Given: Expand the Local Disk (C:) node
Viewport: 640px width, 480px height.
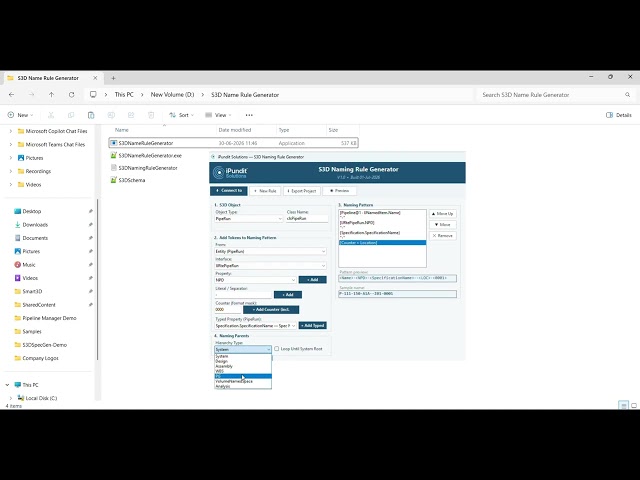Looking at the screenshot, I should click(x=11, y=398).
